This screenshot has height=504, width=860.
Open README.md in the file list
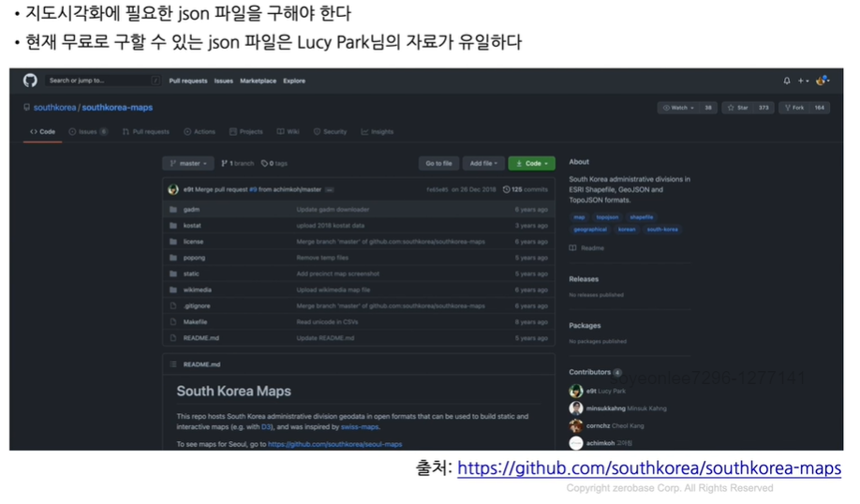tap(200, 338)
